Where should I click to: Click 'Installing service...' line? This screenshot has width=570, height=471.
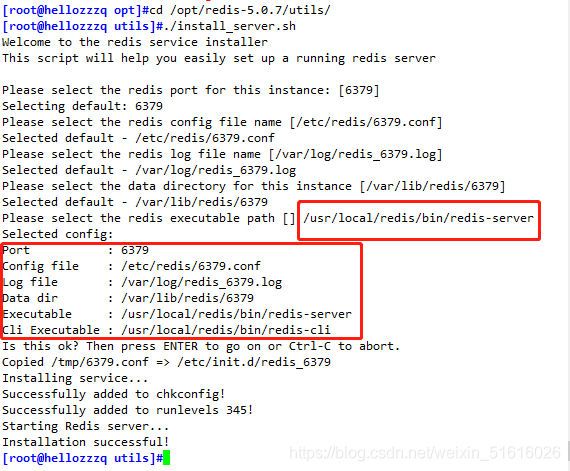point(75,378)
